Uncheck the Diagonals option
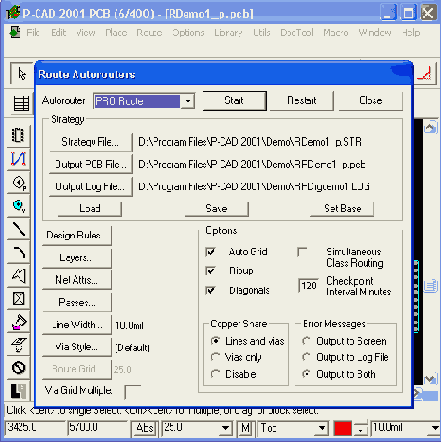 click(211, 290)
